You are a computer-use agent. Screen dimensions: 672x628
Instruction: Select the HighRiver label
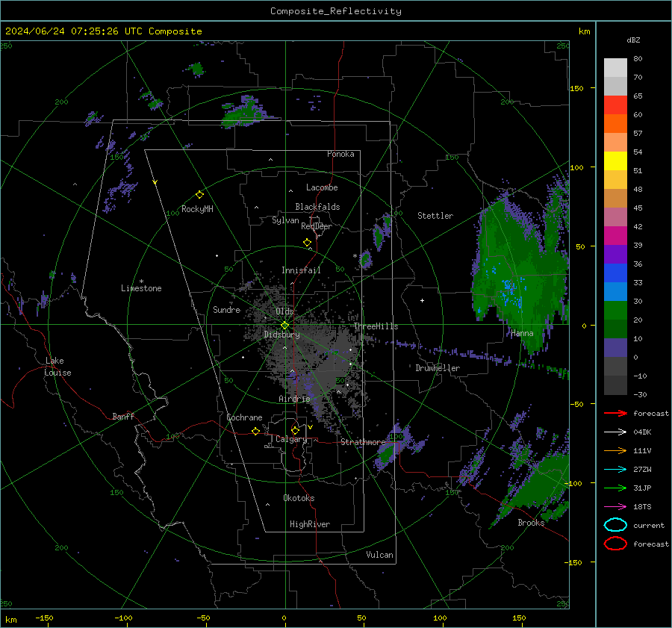pyautogui.click(x=310, y=525)
